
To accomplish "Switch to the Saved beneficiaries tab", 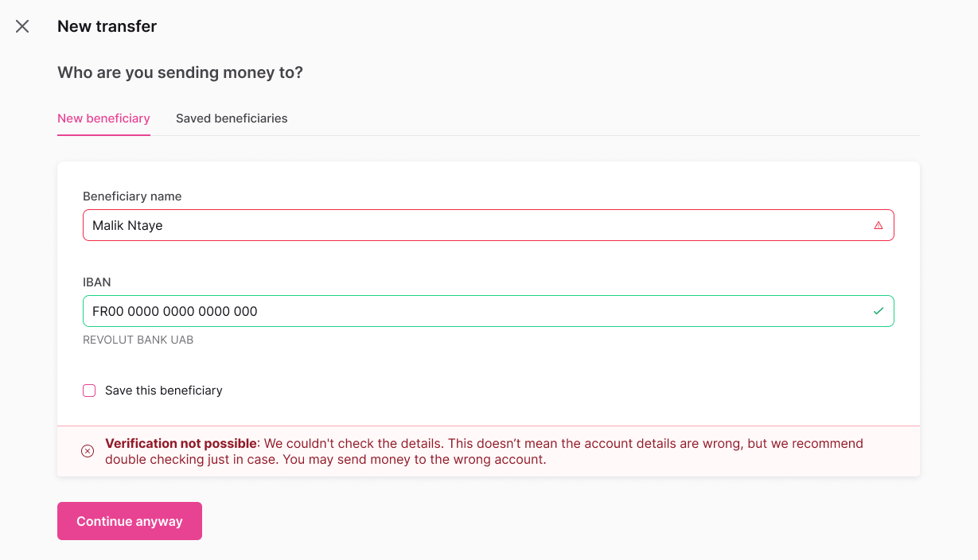I will (x=232, y=118).
